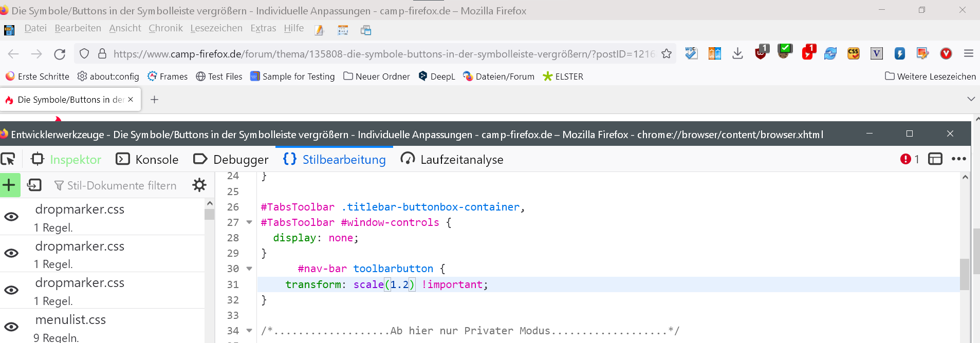Switch to the Debugger panel
This screenshot has width=980, height=343.
pos(231,160)
